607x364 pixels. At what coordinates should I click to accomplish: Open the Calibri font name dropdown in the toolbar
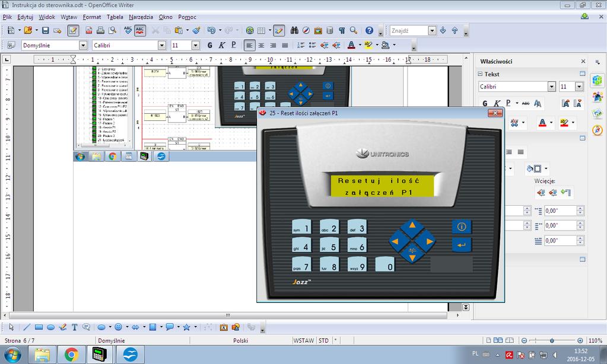click(x=162, y=45)
